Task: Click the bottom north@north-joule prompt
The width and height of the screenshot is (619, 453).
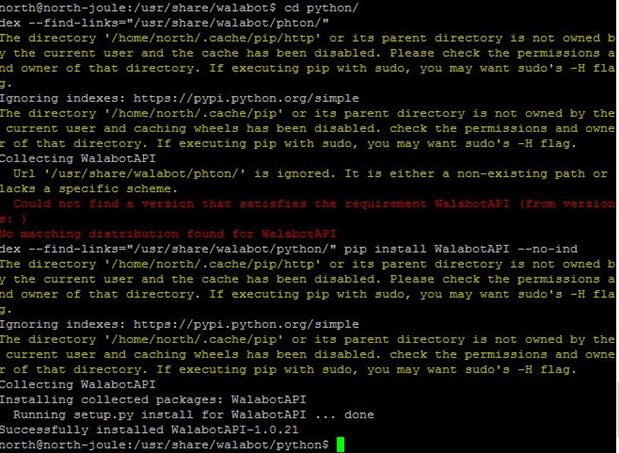Action: click(164, 445)
